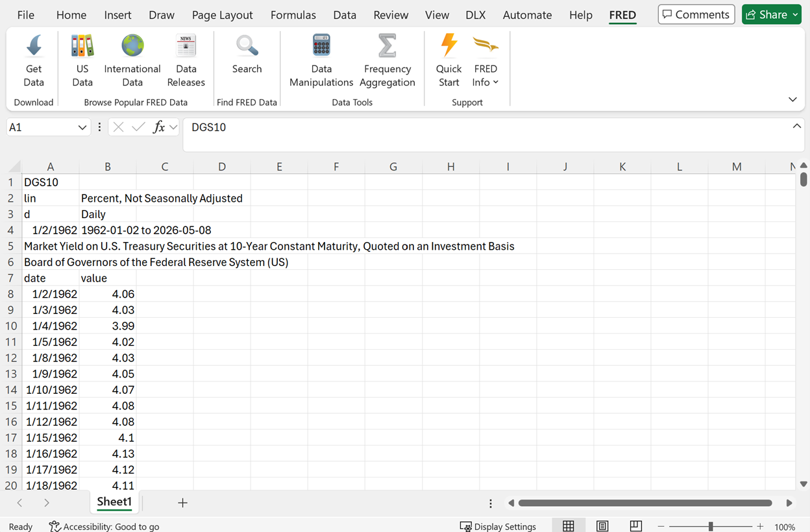Image resolution: width=810 pixels, height=532 pixels.
Task: Open the Help tab
Action: tap(580, 15)
